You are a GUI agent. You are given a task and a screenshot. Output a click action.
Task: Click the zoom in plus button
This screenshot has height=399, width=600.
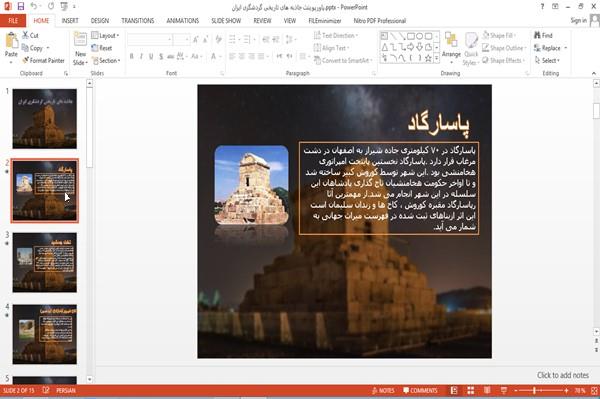click(x=566, y=391)
